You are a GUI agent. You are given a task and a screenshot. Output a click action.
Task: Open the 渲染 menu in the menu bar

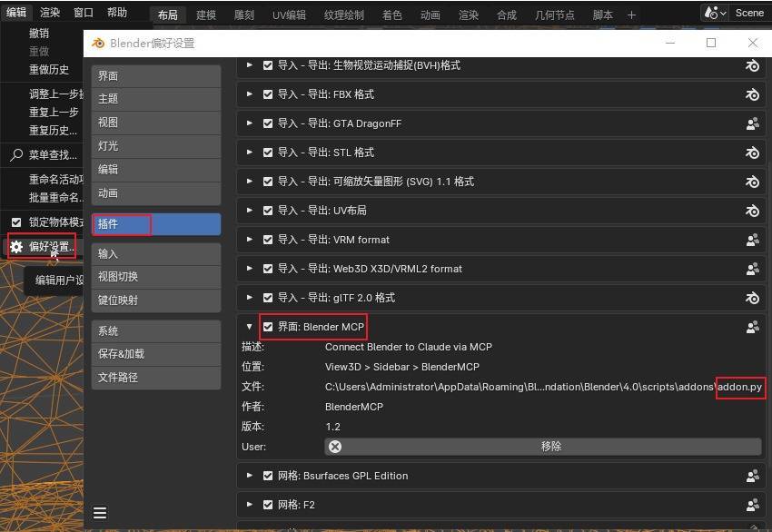(x=50, y=13)
